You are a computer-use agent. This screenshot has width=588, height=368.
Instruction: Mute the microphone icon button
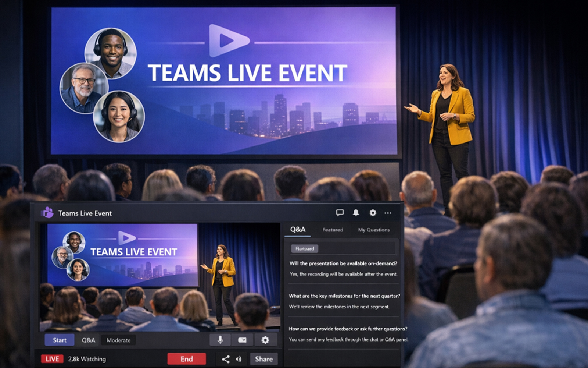click(220, 340)
